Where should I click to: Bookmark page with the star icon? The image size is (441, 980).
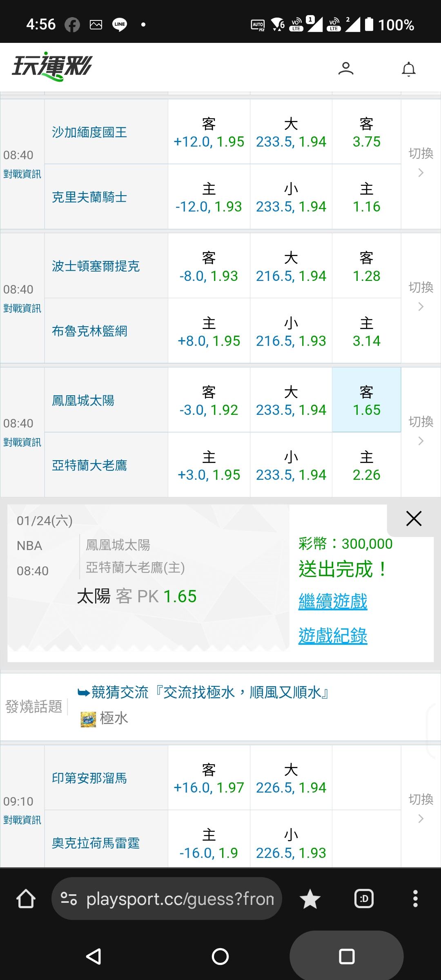tap(310, 899)
